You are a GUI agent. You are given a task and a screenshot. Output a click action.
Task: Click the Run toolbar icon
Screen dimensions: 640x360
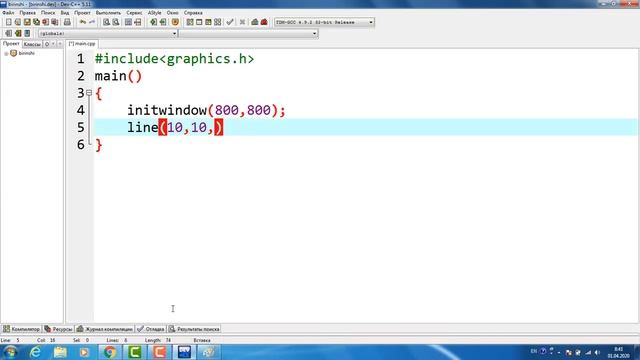click(199, 22)
